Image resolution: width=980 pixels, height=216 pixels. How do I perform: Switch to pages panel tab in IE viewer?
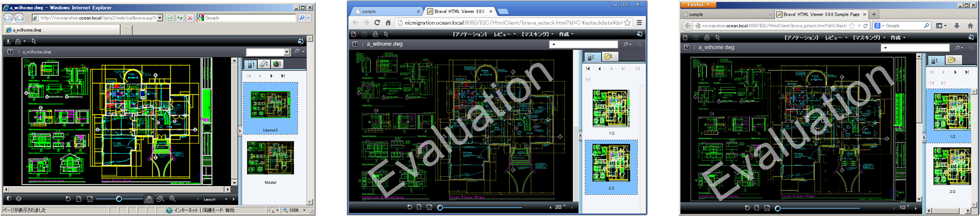pos(249,64)
